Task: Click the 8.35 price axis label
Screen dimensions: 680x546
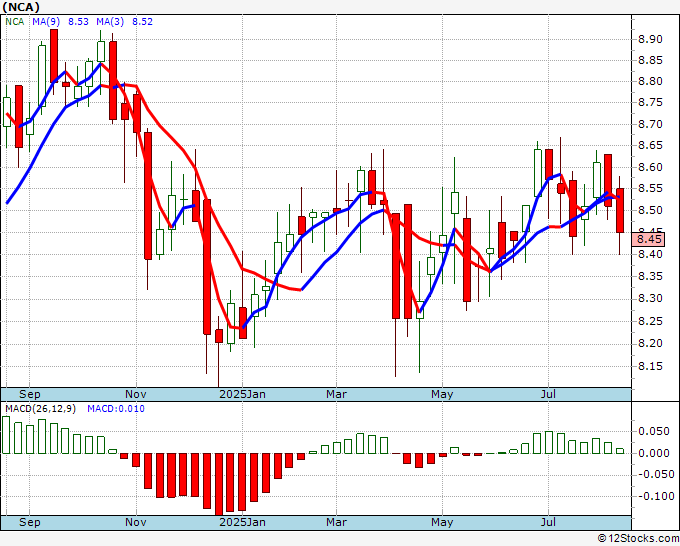Action: click(650, 276)
